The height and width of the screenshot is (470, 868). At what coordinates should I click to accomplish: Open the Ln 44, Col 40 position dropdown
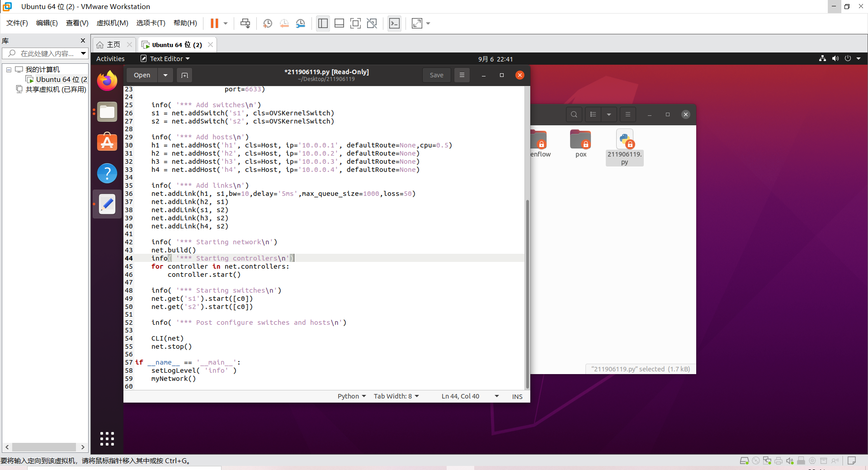pos(470,396)
